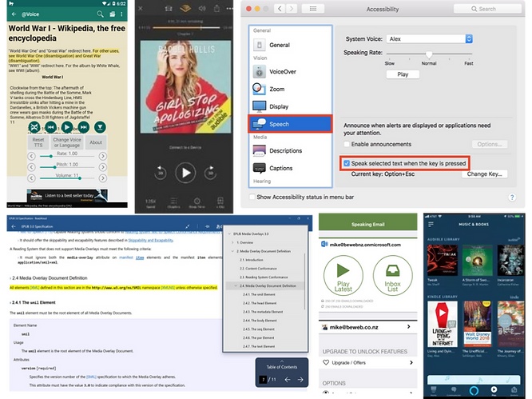
Task: Select Speech in Accessibility sidebar
Action: 291,124
